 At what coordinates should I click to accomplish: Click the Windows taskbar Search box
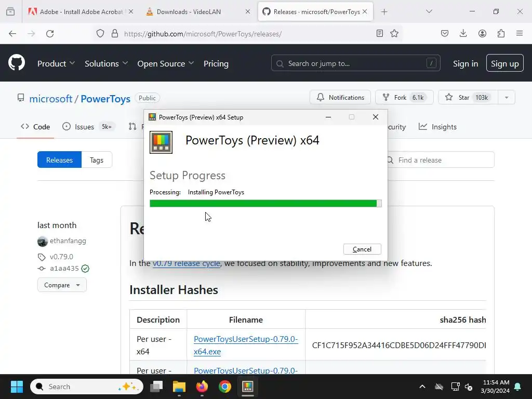(87, 387)
